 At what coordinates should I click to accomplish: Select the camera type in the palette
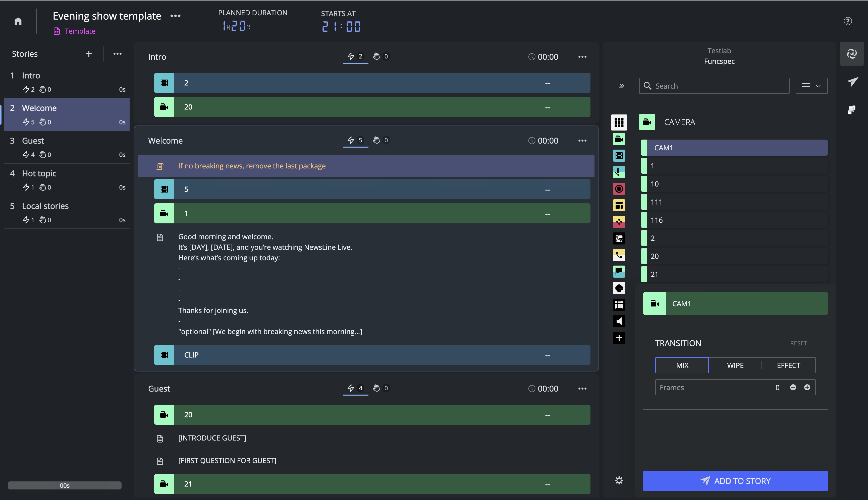(619, 139)
